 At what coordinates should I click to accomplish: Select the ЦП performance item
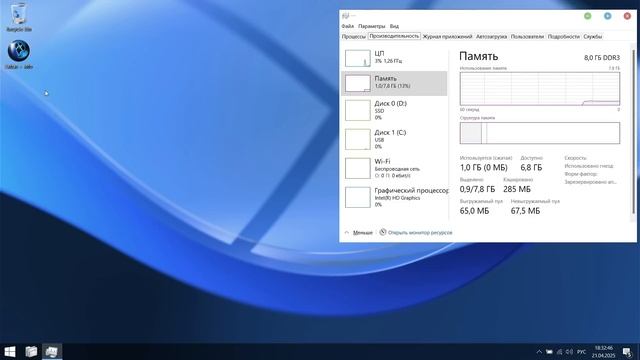[394, 58]
